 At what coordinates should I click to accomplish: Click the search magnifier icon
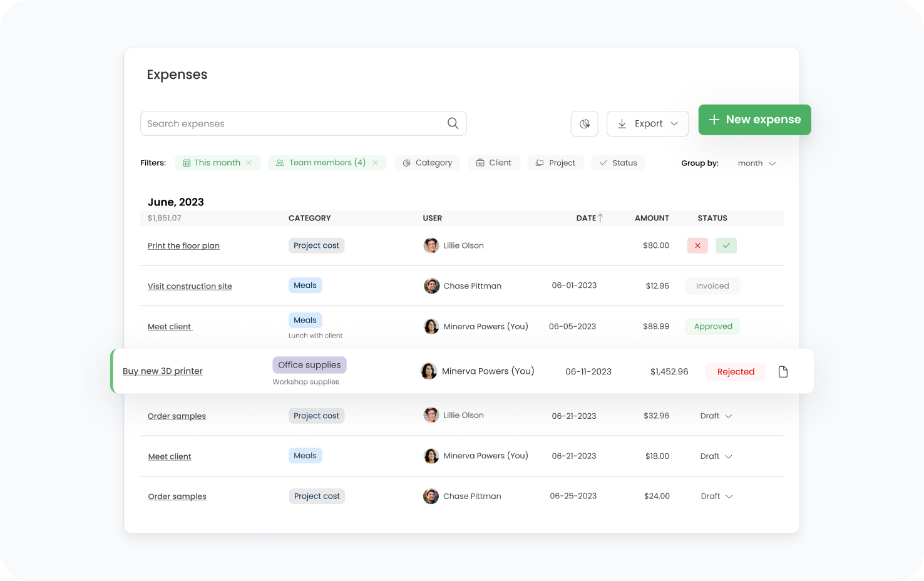(453, 123)
